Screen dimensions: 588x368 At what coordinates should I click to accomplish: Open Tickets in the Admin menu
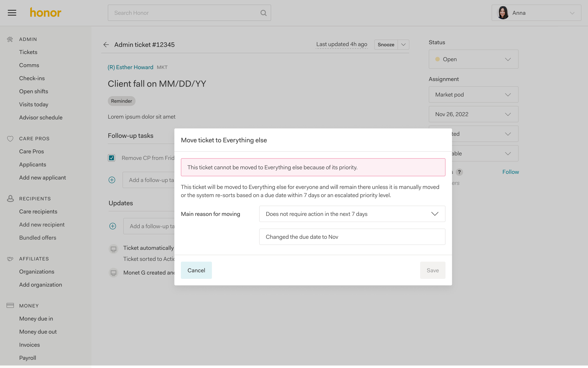(28, 52)
